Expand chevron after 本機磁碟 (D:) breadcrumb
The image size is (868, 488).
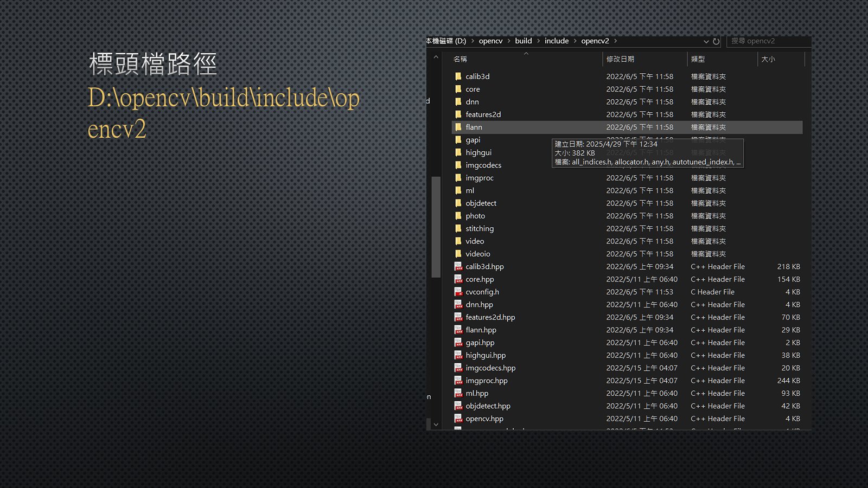(473, 41)
